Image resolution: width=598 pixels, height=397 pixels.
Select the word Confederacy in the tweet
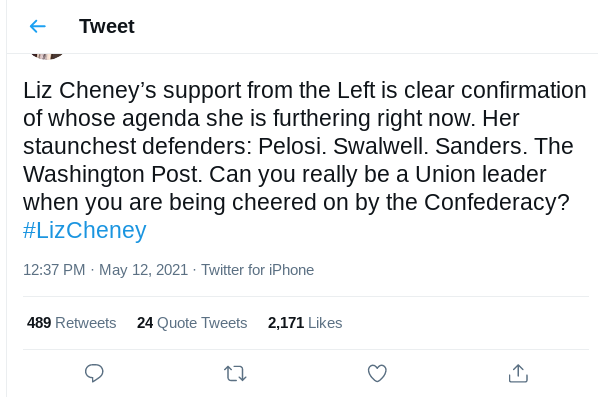[x=496, y=202]
